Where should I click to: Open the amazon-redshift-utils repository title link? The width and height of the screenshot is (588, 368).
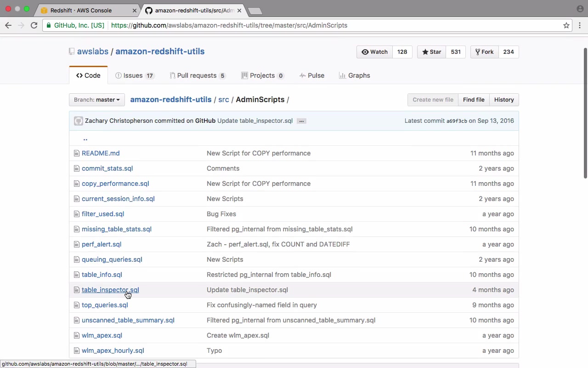[x=160, y=52]
